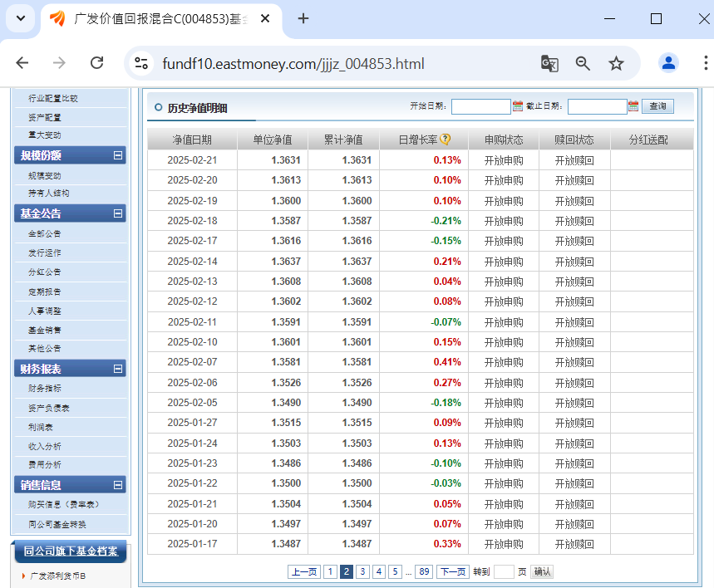Click the 累计净值 column header
This screenshot has width=714, height=588.
343,140
